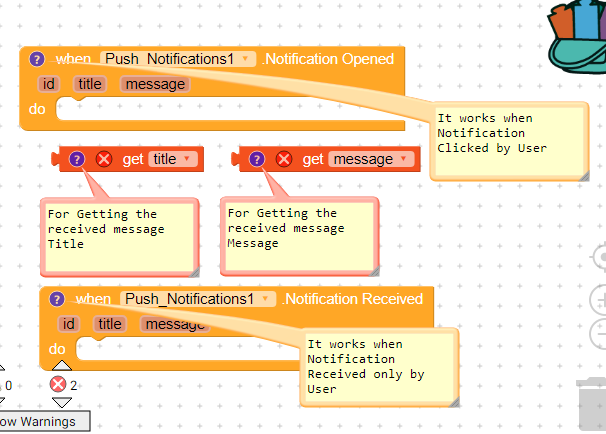The image size is (606, 434).
Task: Click 'do' label in Notification Opened block
Action: point(37,109)
